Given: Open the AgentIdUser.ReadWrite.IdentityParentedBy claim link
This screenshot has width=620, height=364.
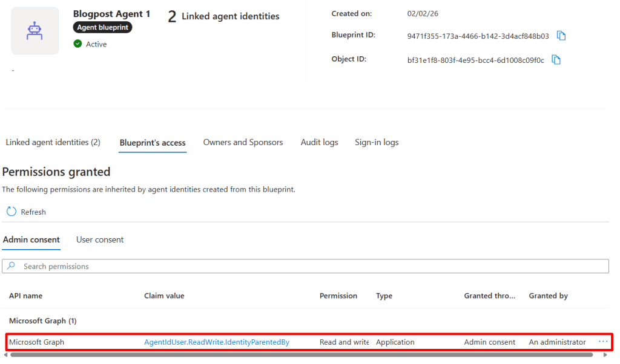Looking at the screenshot, I should coord(216,342).
